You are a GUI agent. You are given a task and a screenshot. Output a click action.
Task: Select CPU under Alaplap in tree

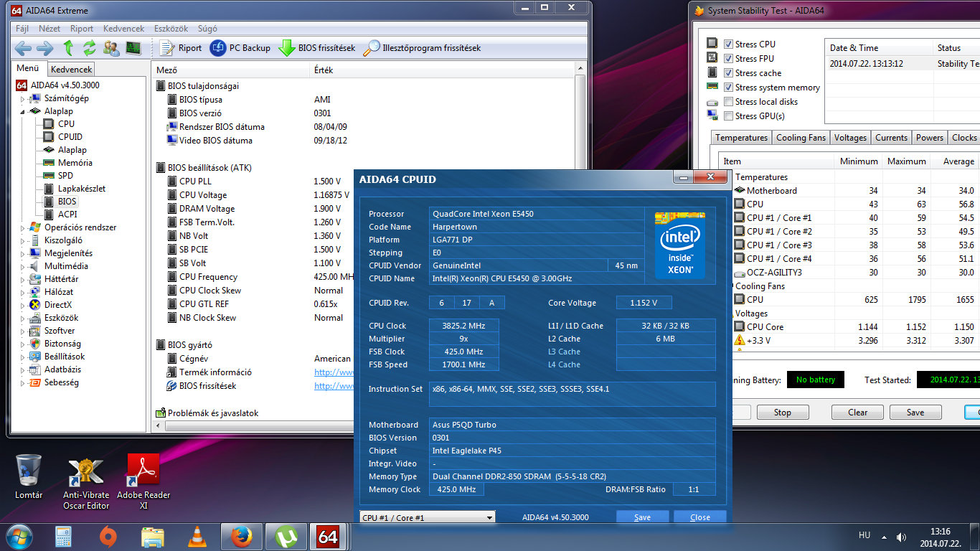tap(66, 124)
